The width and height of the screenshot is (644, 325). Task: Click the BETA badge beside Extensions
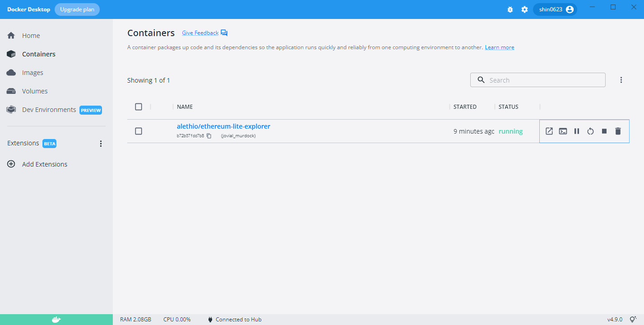click(50, 144)
